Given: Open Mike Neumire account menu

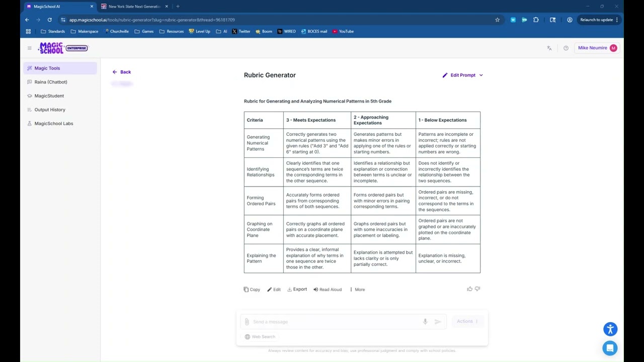Looking at the screenshot, I should point(597,48).
